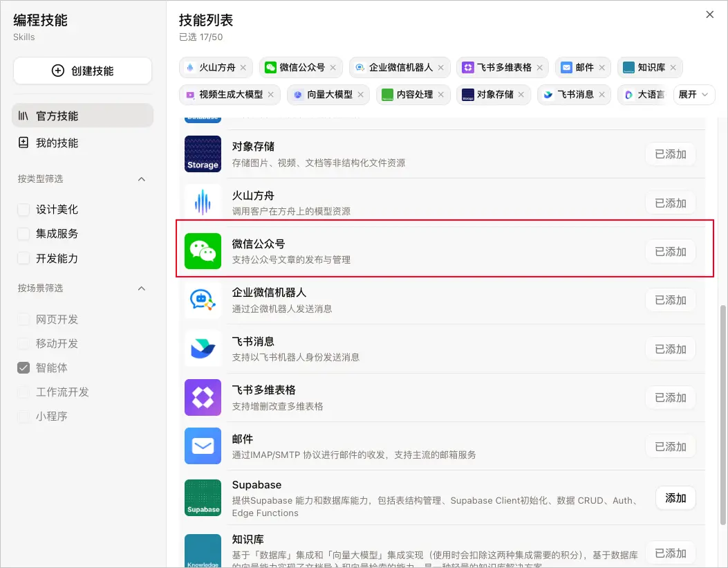Click the green Supabase icon
The width and height of the screenshot is (728, 568).
(x=203, y=498)
